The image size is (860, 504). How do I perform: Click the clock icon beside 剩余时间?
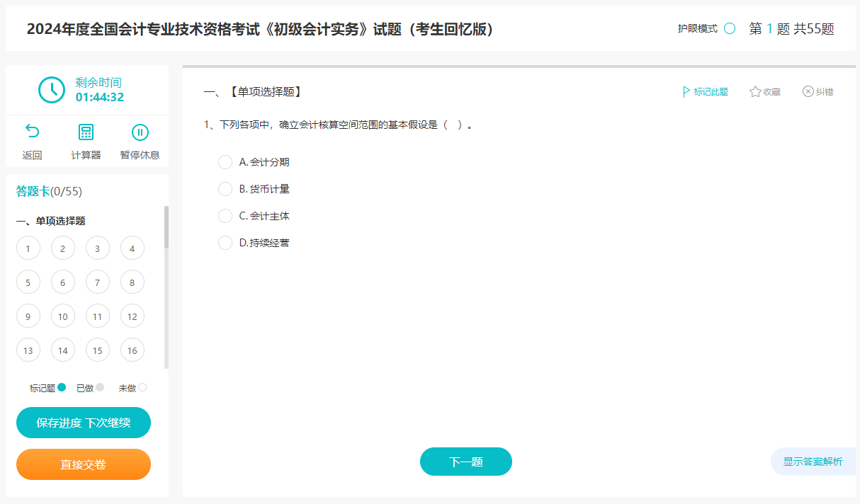51,90
